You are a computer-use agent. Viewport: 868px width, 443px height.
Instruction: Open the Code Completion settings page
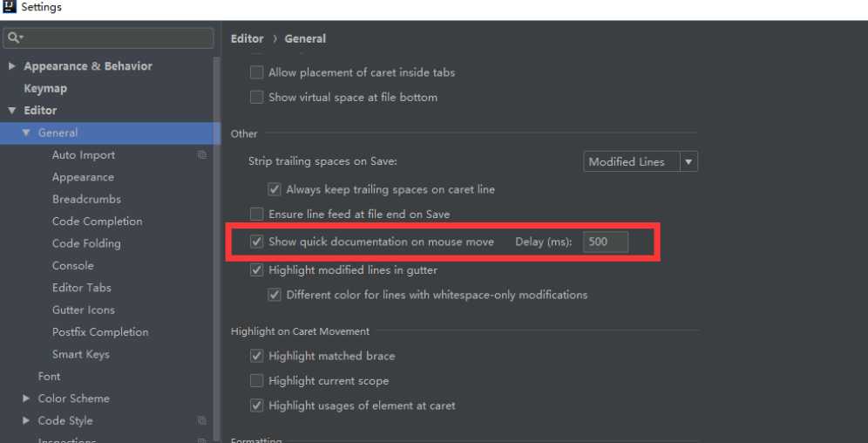point(98,221)
